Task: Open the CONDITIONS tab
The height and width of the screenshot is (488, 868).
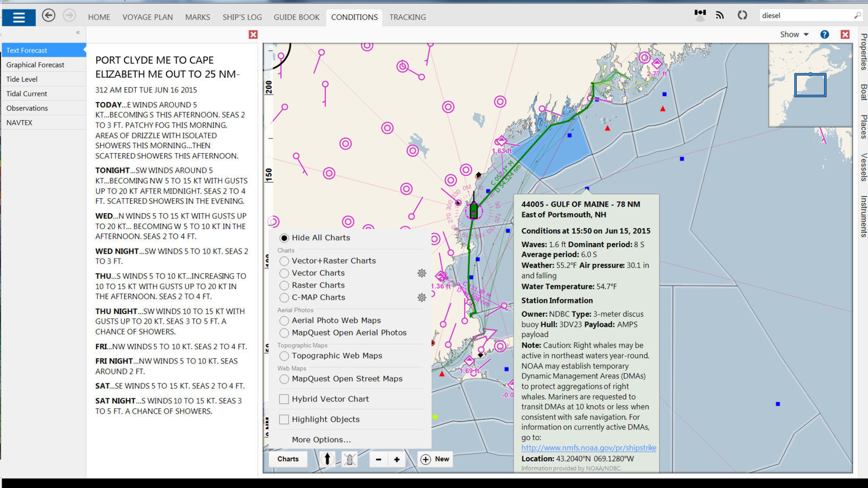Action: (x=354, y=17)
